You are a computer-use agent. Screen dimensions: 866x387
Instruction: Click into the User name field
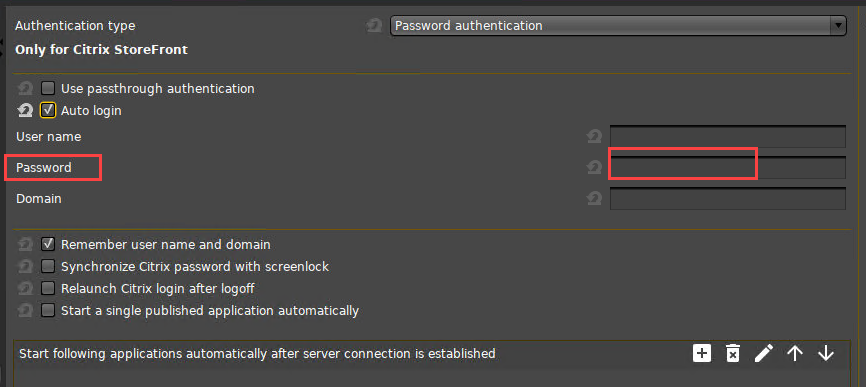pos(728,136)
